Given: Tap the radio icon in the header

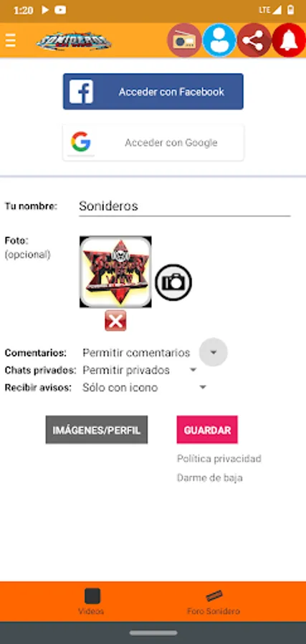Looking at the screenshot, I should pos(184,40).
